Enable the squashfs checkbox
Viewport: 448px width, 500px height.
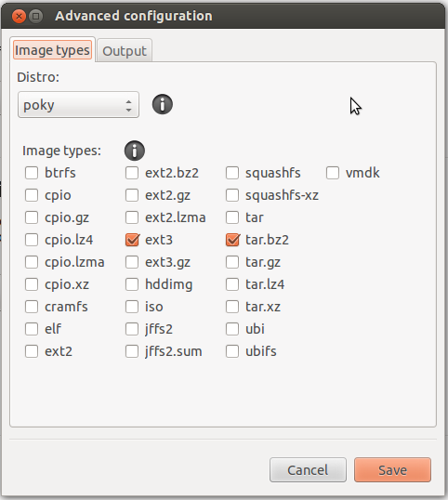tap(232, 173)
